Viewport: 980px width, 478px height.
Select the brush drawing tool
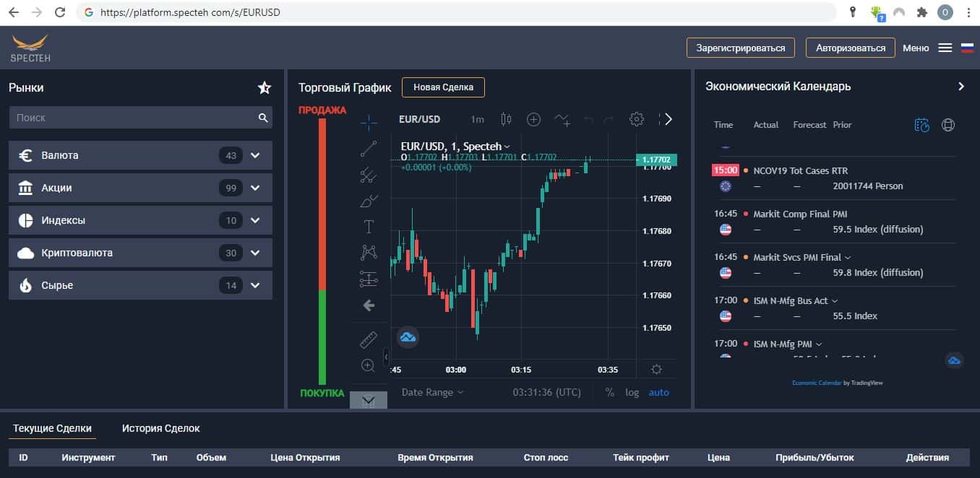coord(369,201)
